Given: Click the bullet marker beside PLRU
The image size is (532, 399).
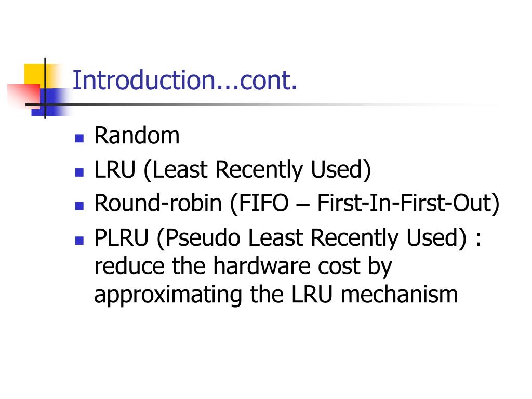Looking at the screenshot, I should 79,240.
